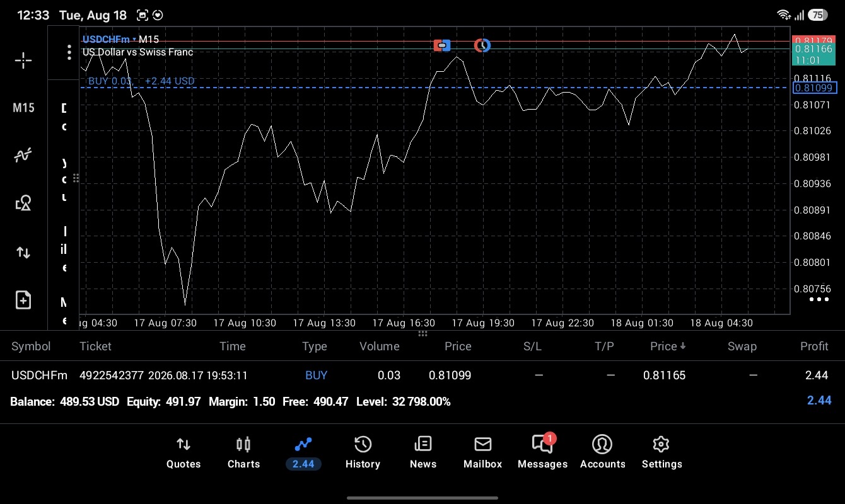Tap the blue 0.81099 price level tag
The height and width of the screenshot is (504, 845).
point(815,88)
